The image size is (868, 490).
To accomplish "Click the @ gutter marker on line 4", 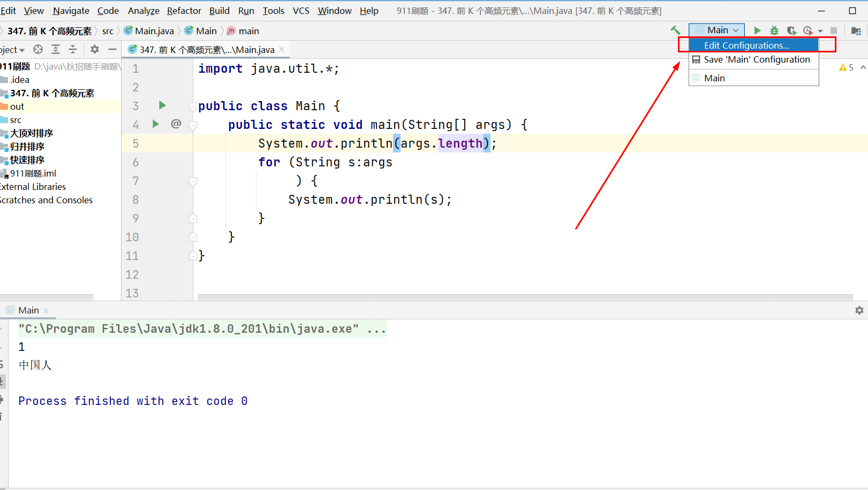I will (x=176, y=124).
